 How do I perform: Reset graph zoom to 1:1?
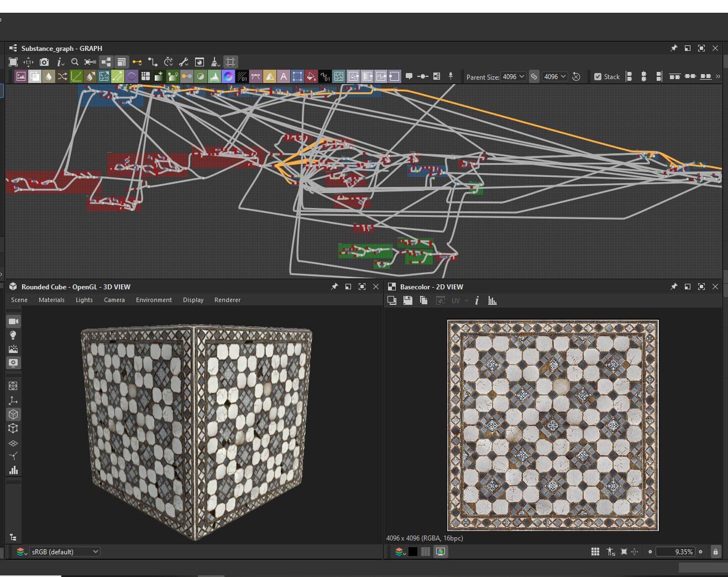click(28, 62)
